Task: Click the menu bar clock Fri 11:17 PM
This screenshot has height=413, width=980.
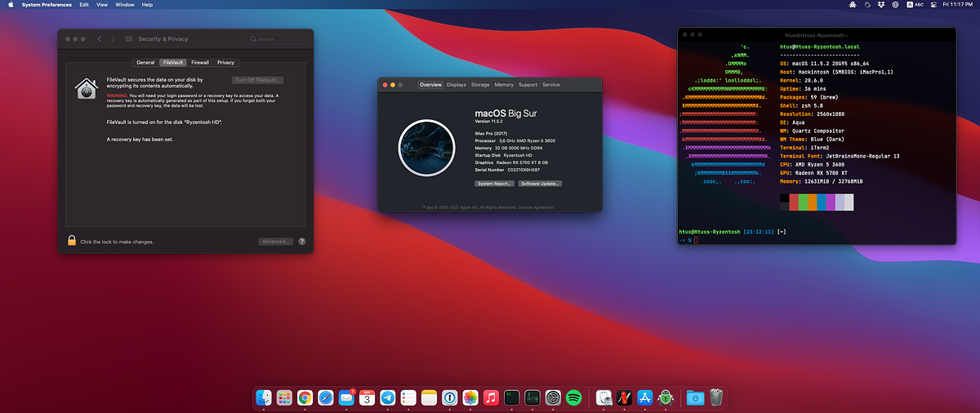Action: (x=958, y=5)
